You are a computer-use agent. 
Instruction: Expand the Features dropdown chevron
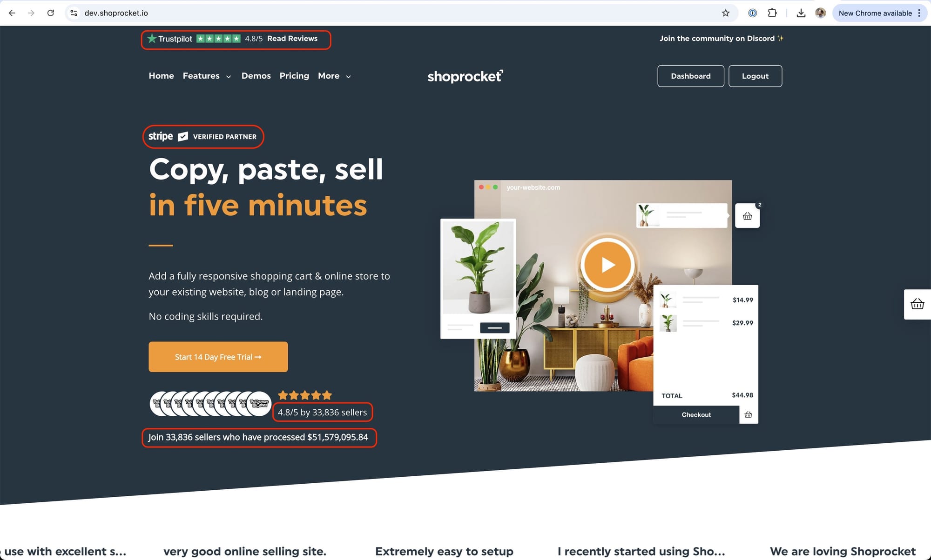click(x=229, y=77)
